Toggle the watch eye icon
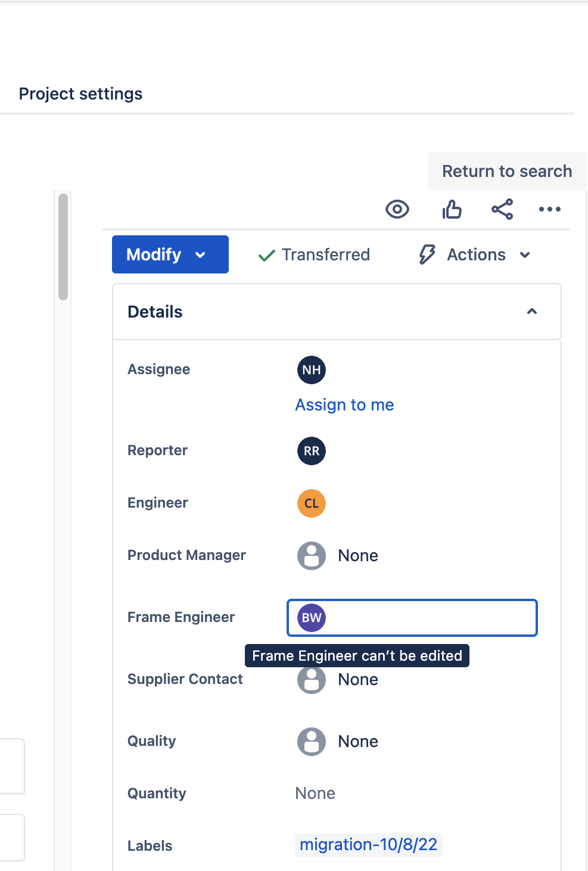Screen dimensions: 588x871 click(x=397, y=209)
